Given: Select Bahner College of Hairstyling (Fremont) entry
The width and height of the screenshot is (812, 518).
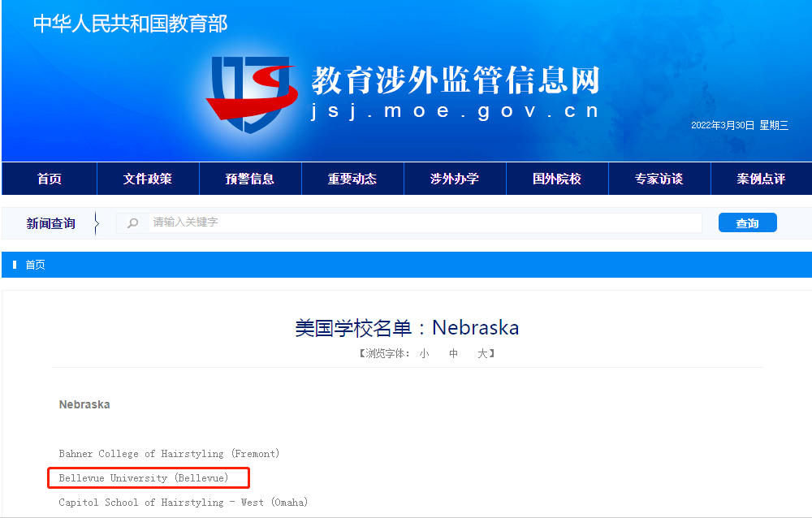Looking at the screenshot, I should coord(170,454).
